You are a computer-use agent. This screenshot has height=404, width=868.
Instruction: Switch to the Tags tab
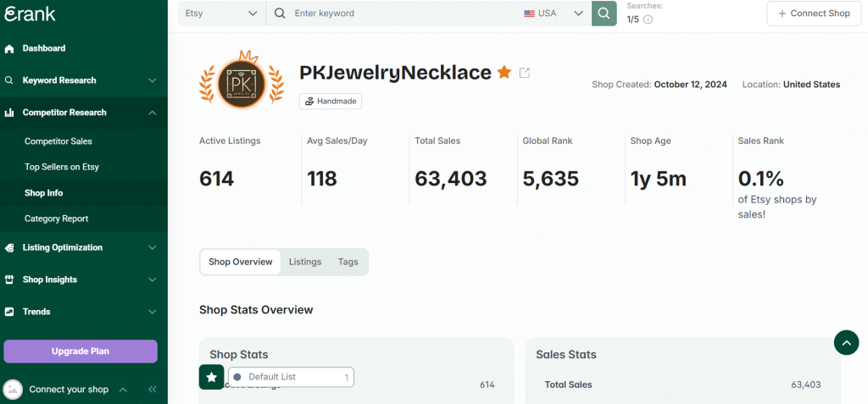pos(348,262)
